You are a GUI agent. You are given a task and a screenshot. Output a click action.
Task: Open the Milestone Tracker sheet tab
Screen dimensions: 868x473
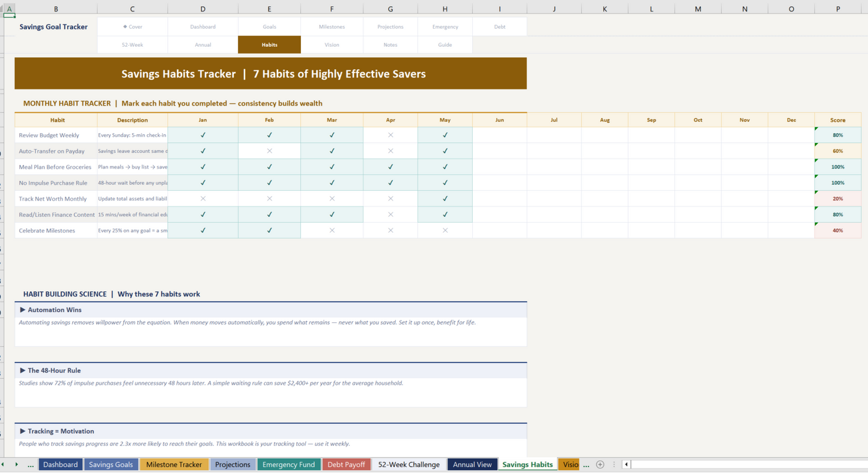pos(174,465)
